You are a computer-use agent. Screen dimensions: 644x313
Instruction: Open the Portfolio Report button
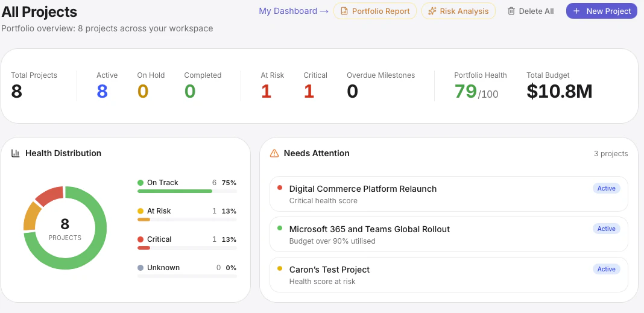[375, 11]
